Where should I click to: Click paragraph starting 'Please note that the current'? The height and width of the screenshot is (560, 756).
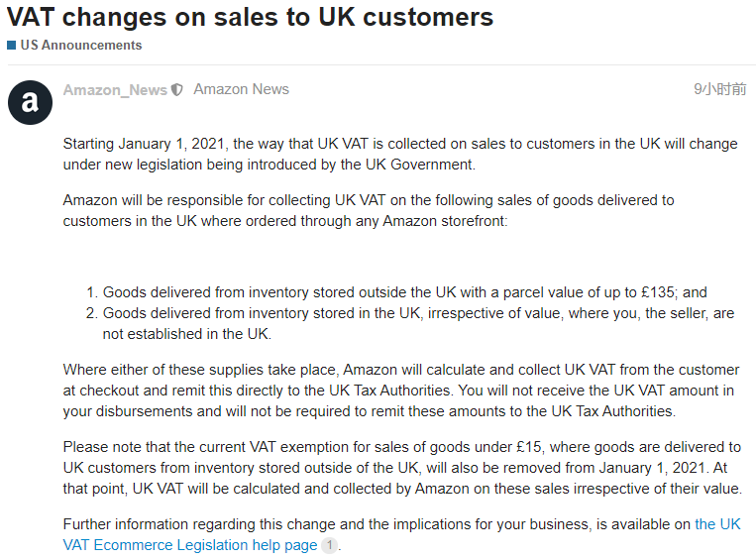click(x=402, y=468)
